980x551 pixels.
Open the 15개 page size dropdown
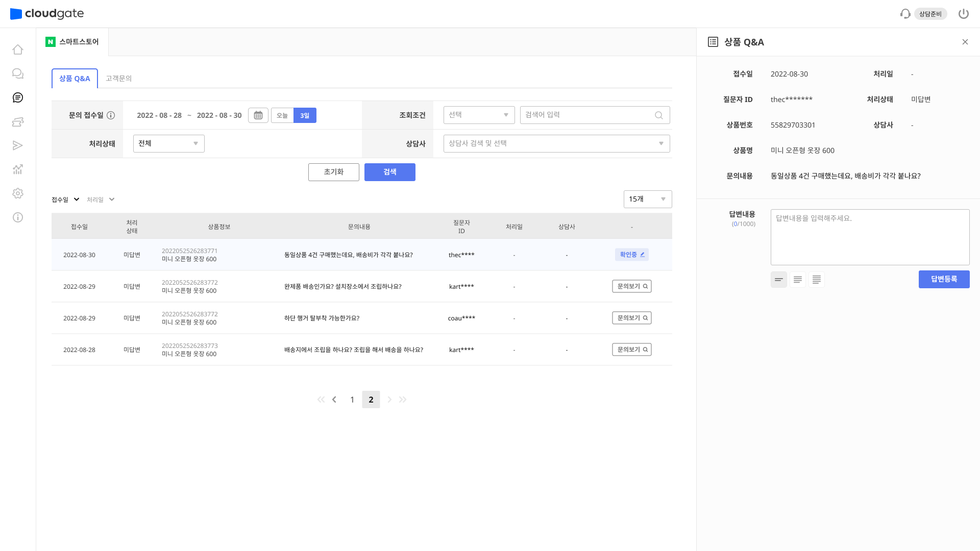click(x=647, y=199)
